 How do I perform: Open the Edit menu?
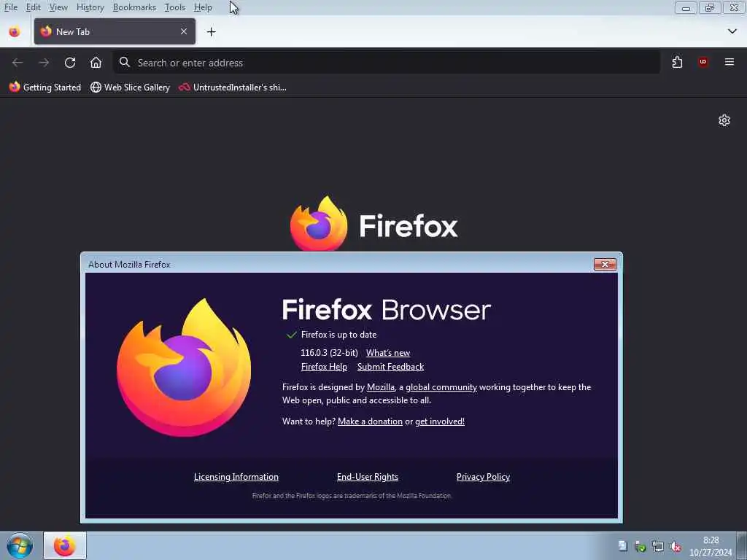tap(33, 7)
